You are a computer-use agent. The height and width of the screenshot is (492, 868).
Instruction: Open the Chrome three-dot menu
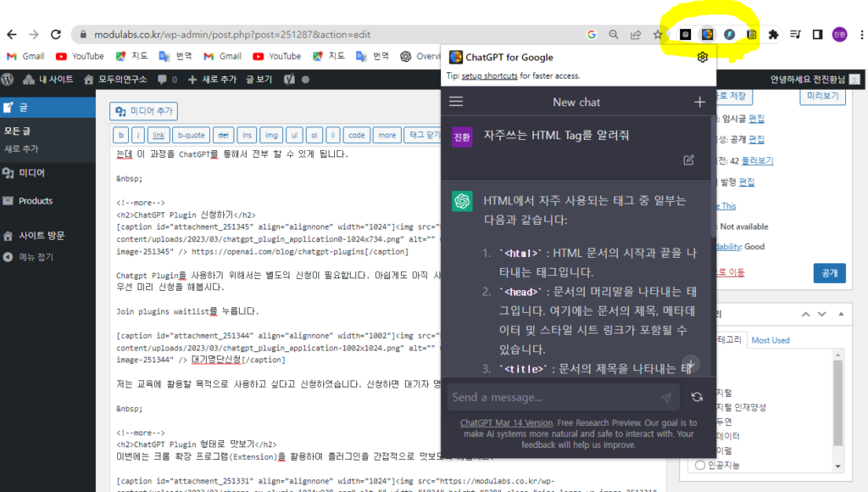pyautogui.click(x=861, y=34)
